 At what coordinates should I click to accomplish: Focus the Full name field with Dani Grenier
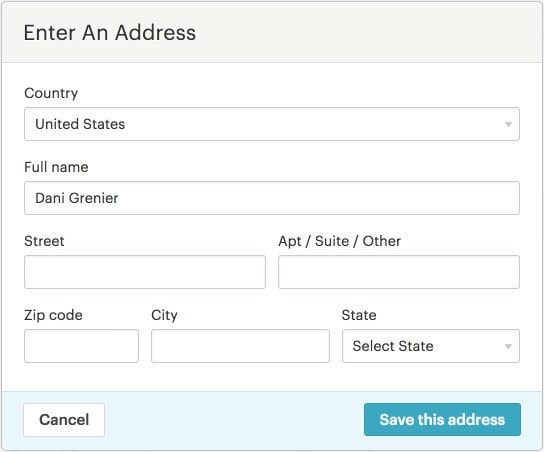tap(272, 198)
